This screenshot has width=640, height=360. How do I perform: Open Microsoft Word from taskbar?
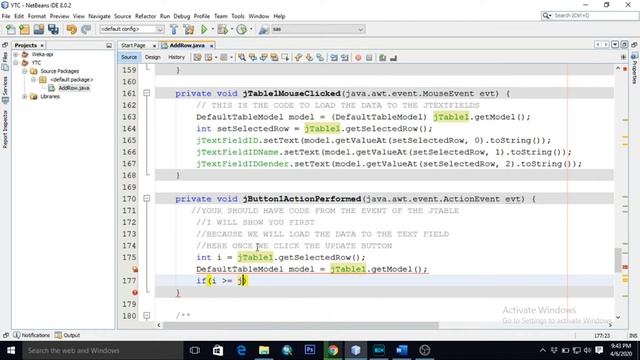402,350
